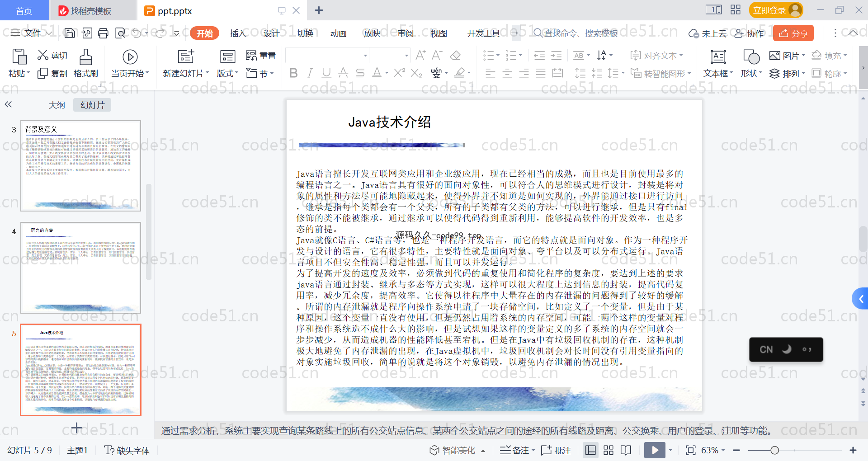Click the fit slide to window icon
The height and width of the screenshot is (461, 868).
point(690,450)
